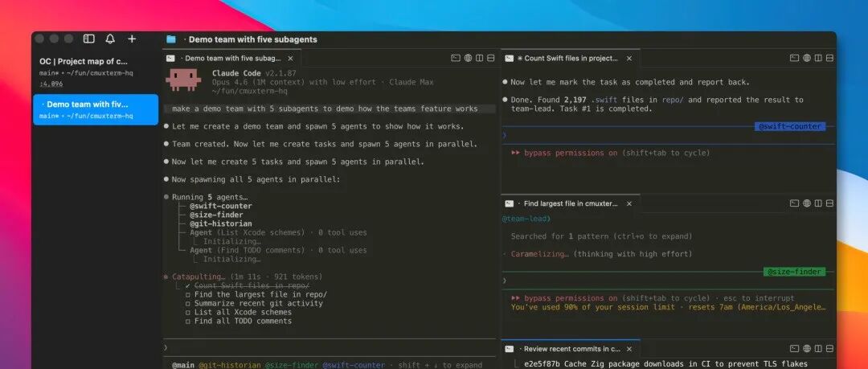Click @main in the bottom agent bar

tap(183, 365)
